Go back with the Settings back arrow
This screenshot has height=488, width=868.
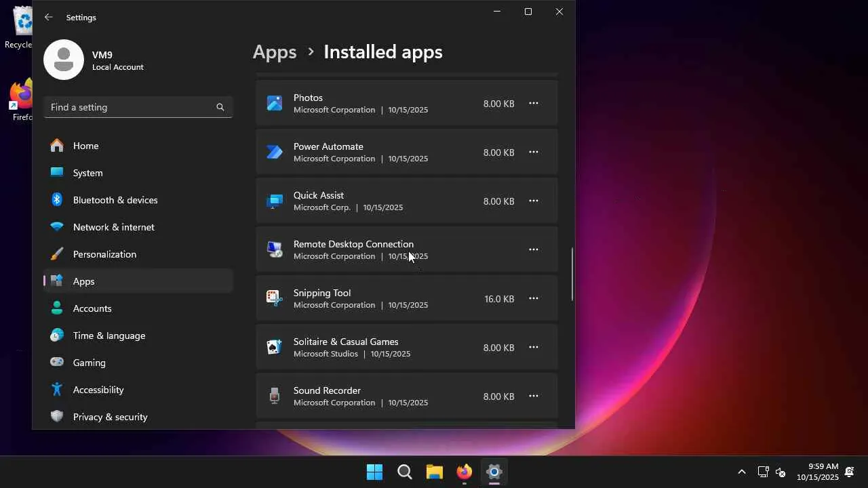48,18
